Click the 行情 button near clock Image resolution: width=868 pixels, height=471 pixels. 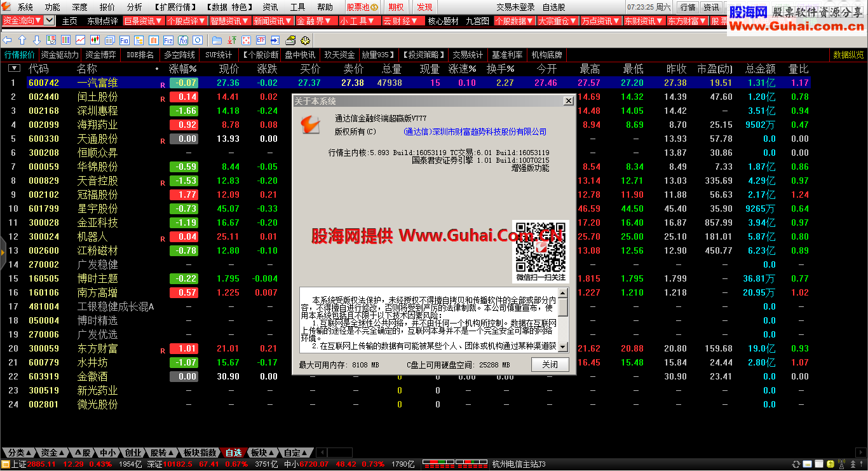(688, 7)
